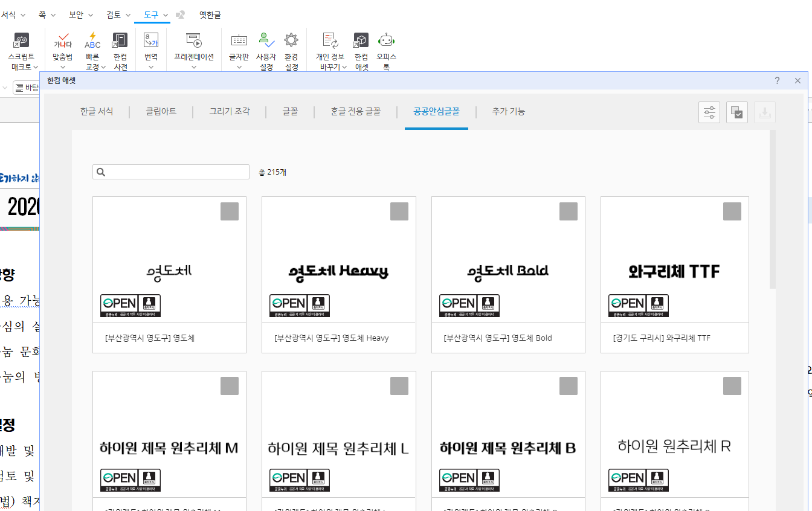Open the 바탕 style combo box

point(26,88)
